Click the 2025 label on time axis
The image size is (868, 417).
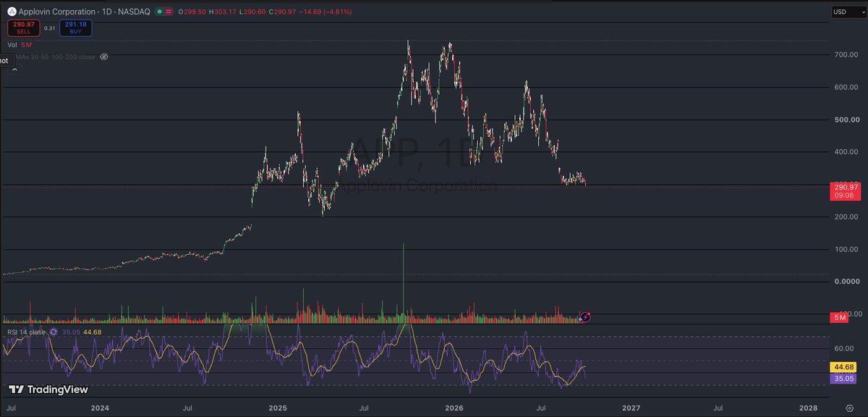point(278,409)
